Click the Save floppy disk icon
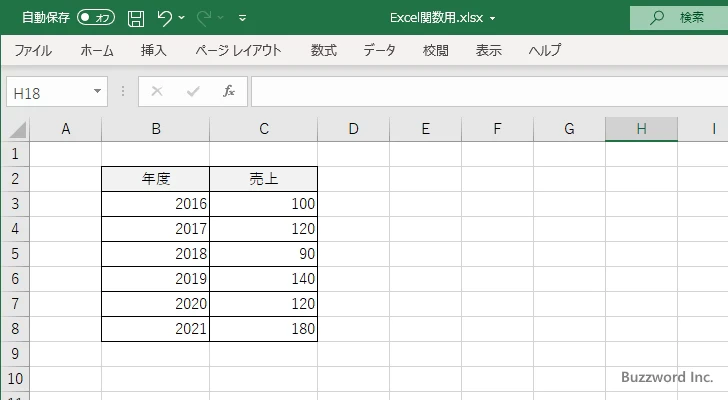 coord(136,18)
